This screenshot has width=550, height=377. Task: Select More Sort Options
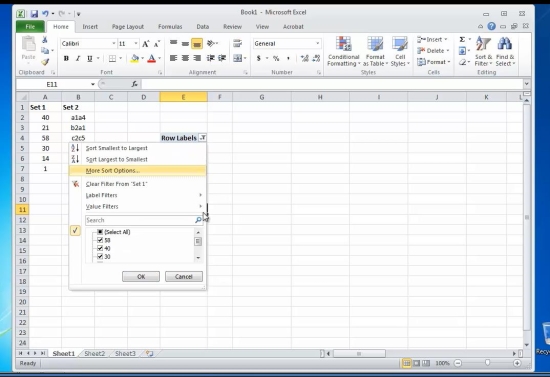138,170
